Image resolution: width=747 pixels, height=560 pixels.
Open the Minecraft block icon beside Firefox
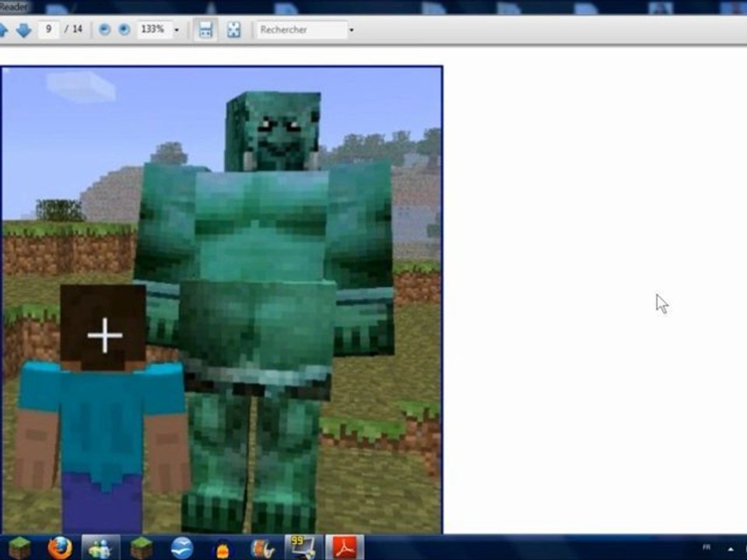coord(19,548)
